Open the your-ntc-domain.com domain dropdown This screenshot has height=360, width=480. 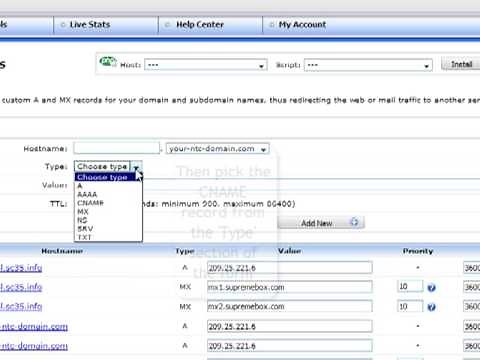(217, 149)
